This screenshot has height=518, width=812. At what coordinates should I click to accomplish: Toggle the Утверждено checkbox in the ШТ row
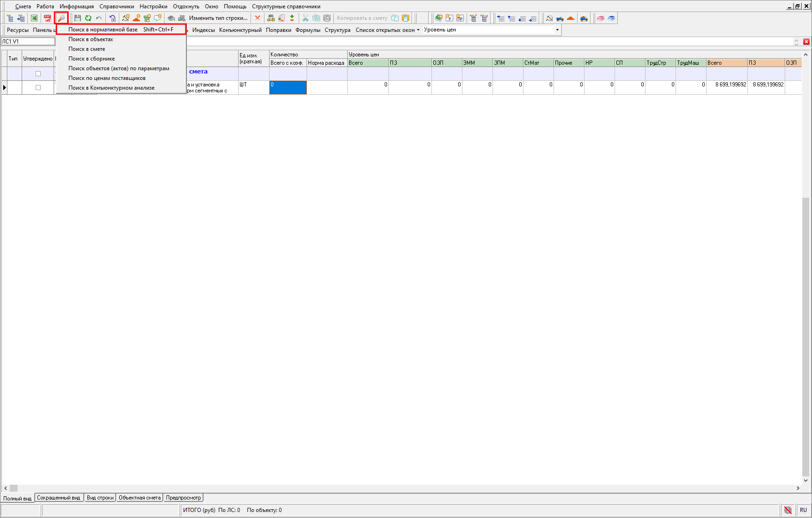click(x=38, y=87)
